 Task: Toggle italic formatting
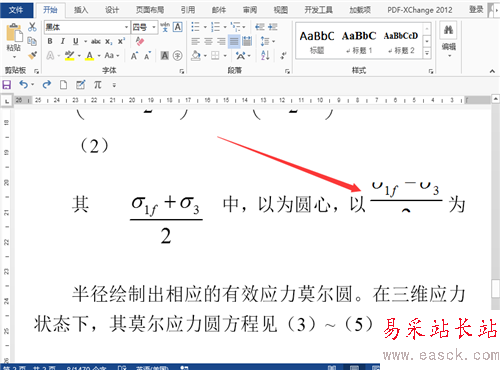click(x=63, y=41)
